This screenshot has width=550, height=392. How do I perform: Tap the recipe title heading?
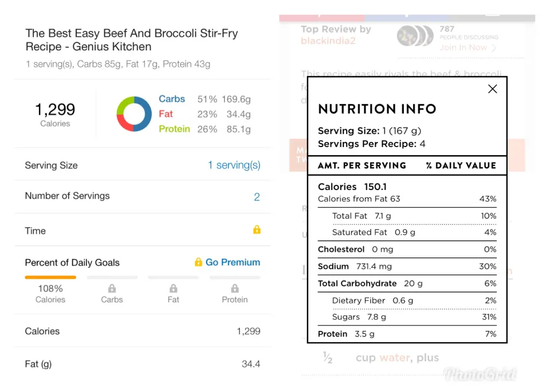pyautogui.click(x=132, y=40)
